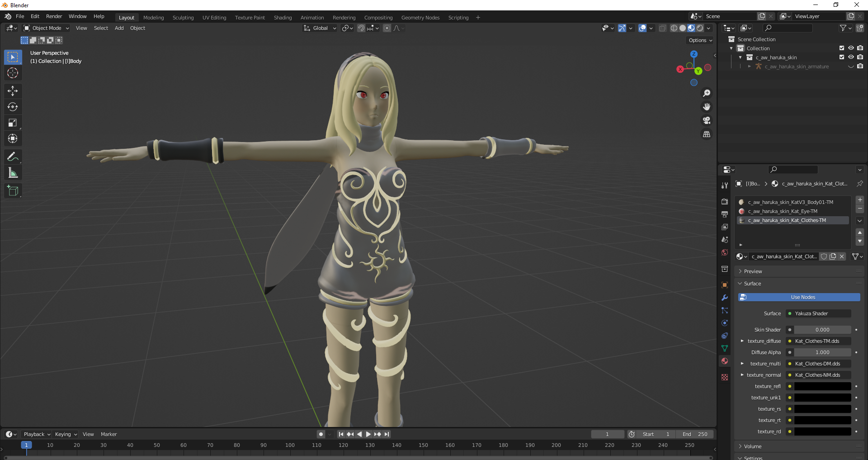Open the Physics properties tab
The image size is (868, 460).
point(725,323)
